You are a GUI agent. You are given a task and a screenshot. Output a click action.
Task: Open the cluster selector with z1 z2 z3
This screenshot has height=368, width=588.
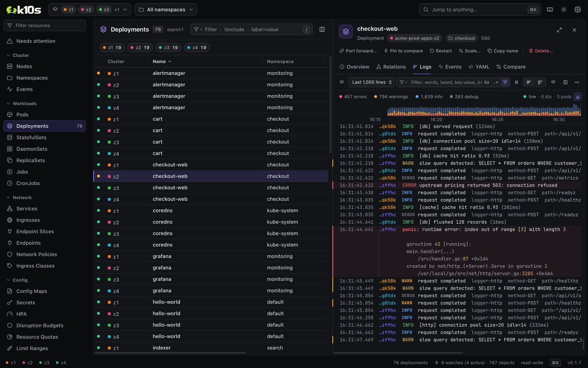[89, 9]
